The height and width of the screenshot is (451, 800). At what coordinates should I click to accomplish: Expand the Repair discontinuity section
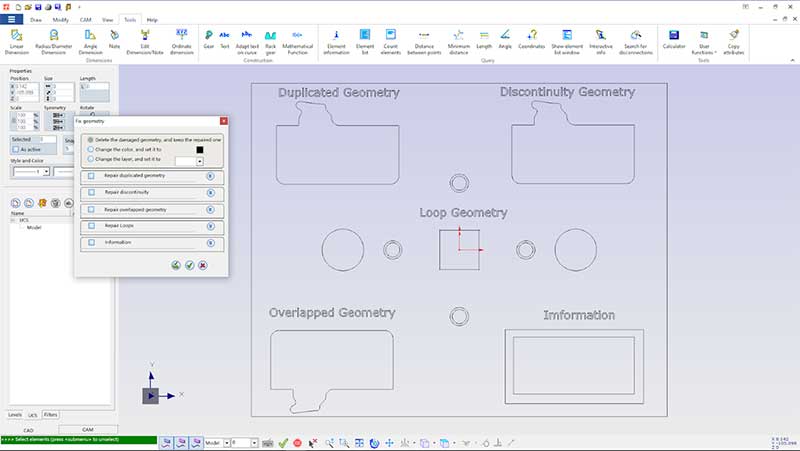point(210,193)
